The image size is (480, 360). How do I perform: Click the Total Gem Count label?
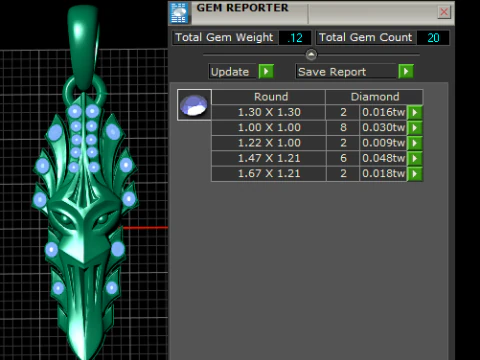(365, 37)
